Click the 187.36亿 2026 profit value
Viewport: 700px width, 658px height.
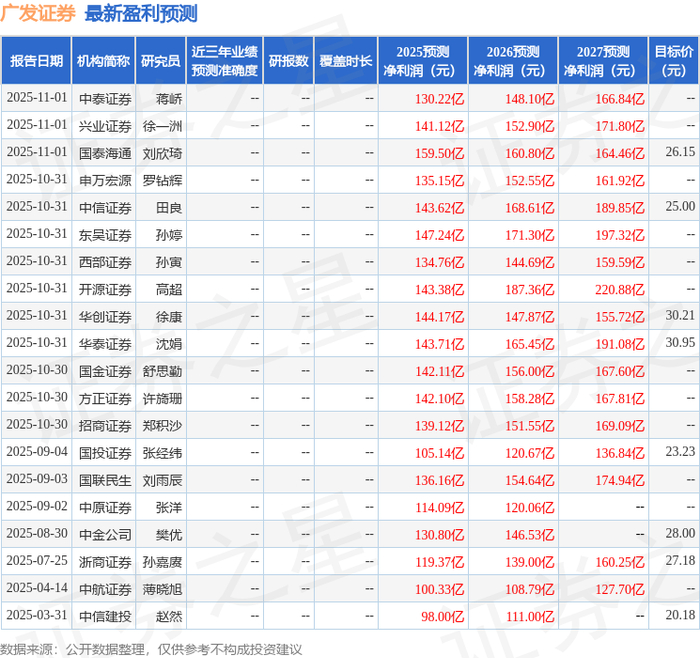point(530,290)
